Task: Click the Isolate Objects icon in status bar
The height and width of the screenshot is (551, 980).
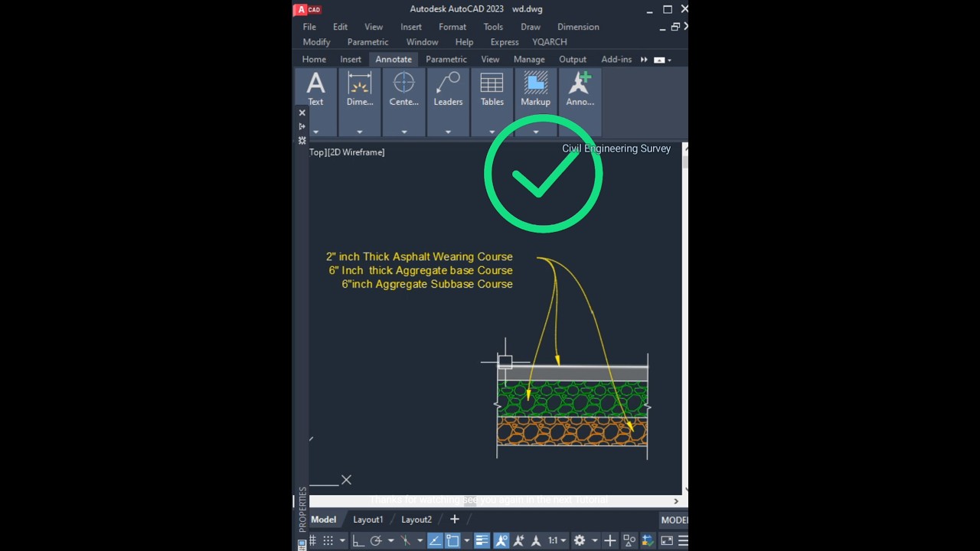Action: (x=629, y=540)
